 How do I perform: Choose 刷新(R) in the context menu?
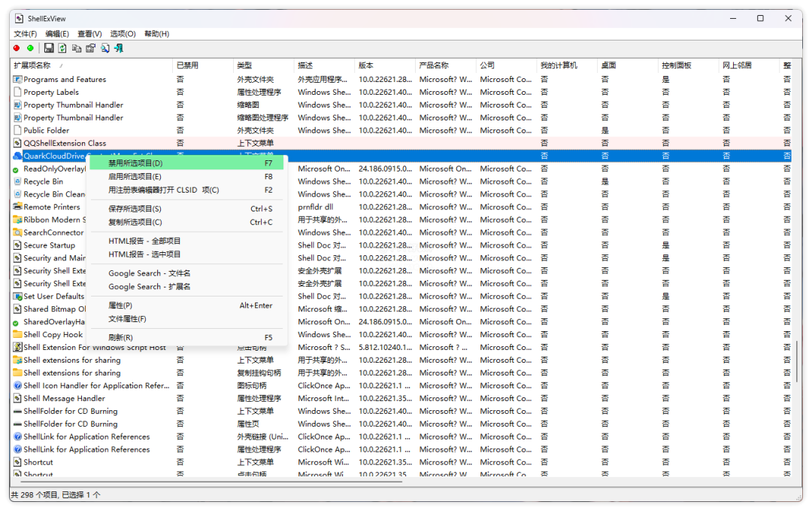[187, 337]
